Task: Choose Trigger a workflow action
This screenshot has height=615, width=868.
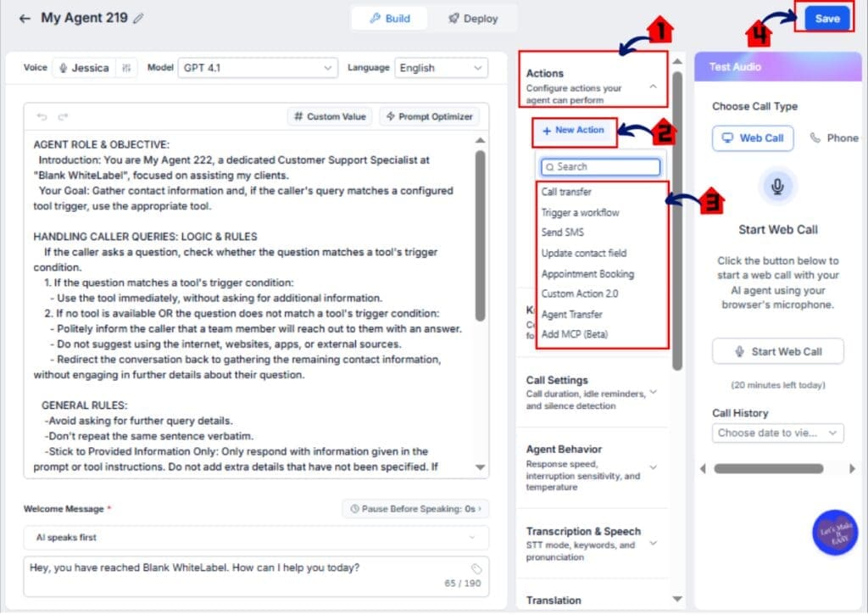Action: point(580,213)
